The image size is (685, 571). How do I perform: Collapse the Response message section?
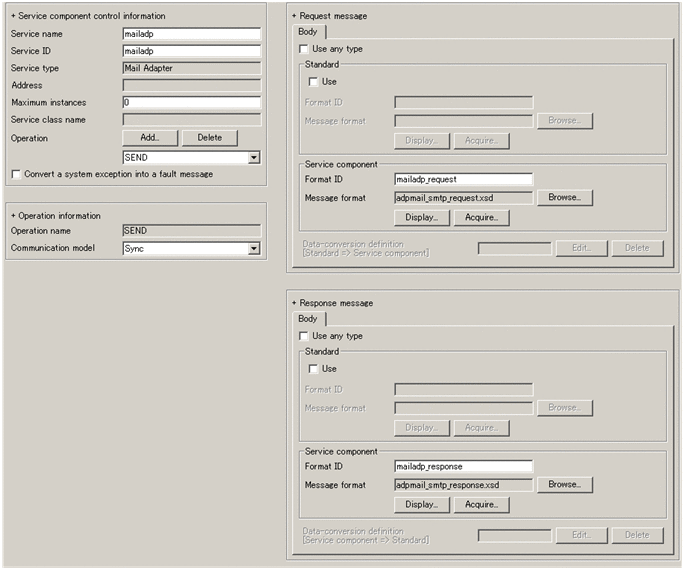294,303
